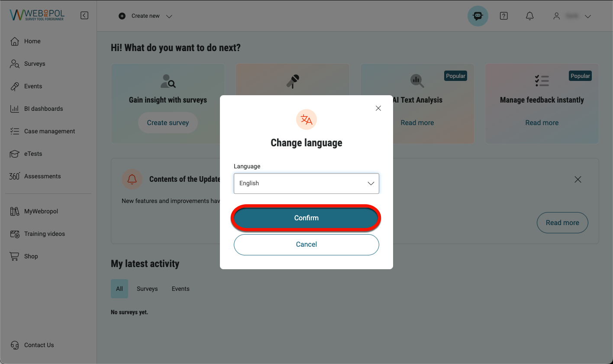613x364 pixels.
Task: Click Contact Us headset link
Action: point(39,345)
